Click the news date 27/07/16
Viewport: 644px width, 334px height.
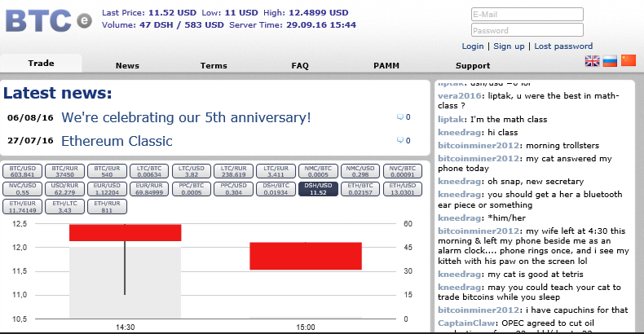(x=30, y=141)
